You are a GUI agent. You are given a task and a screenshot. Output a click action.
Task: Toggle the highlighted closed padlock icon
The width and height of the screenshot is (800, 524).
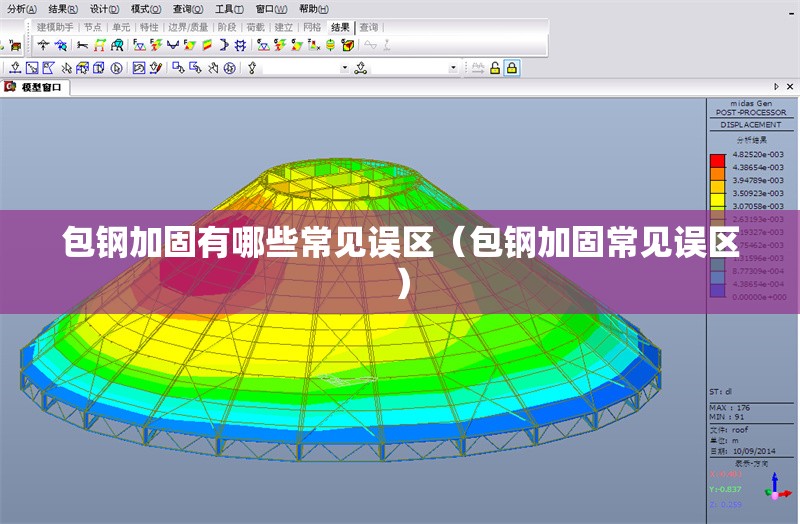pyautogui.click(x=512, y=68)
